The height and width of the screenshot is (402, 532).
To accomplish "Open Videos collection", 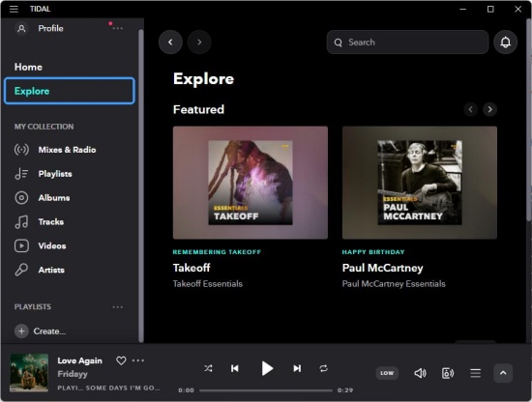I will pyautogui.click(x=52, y=245).
